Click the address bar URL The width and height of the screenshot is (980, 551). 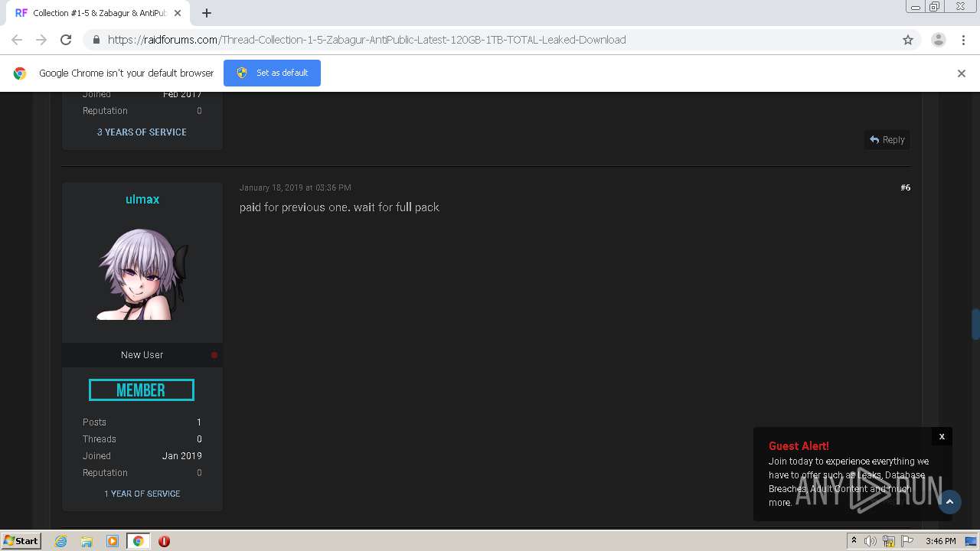tap(367, 40)
